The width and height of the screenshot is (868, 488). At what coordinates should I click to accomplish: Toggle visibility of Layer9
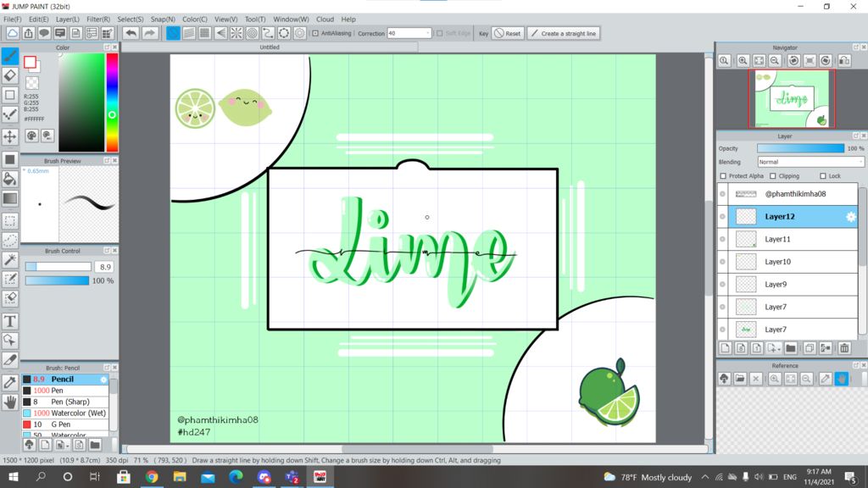[722, 285]
